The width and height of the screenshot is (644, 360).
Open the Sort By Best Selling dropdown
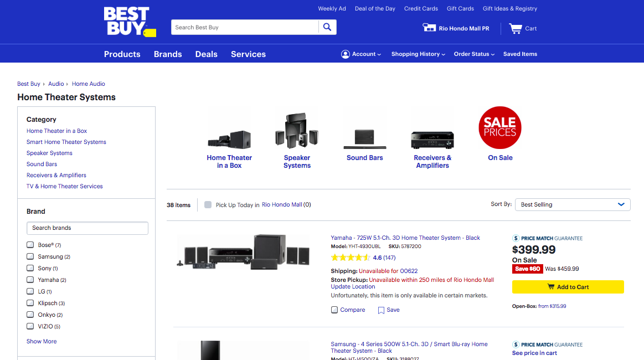point(572,205)
